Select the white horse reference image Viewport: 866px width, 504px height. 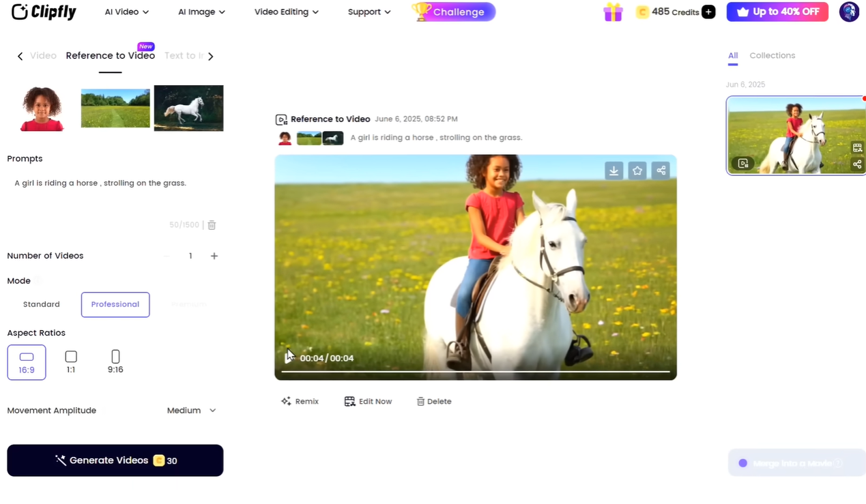pos(188,108)
